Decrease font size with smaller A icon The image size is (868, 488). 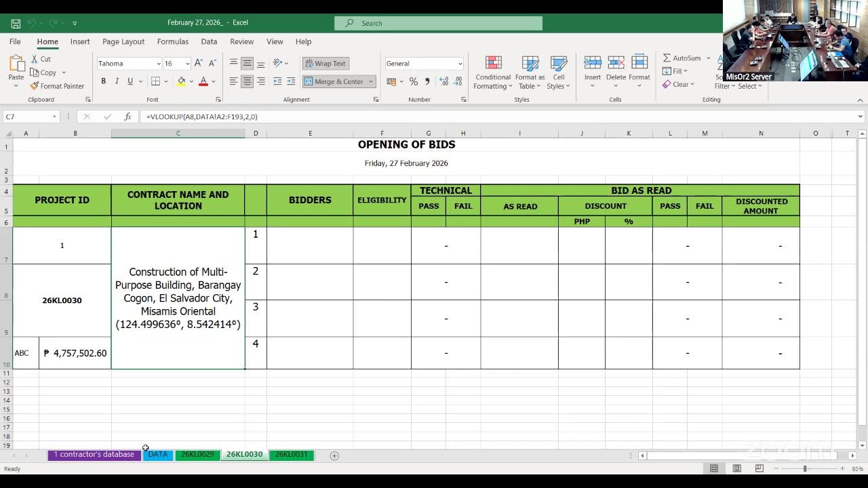point(212,63)
